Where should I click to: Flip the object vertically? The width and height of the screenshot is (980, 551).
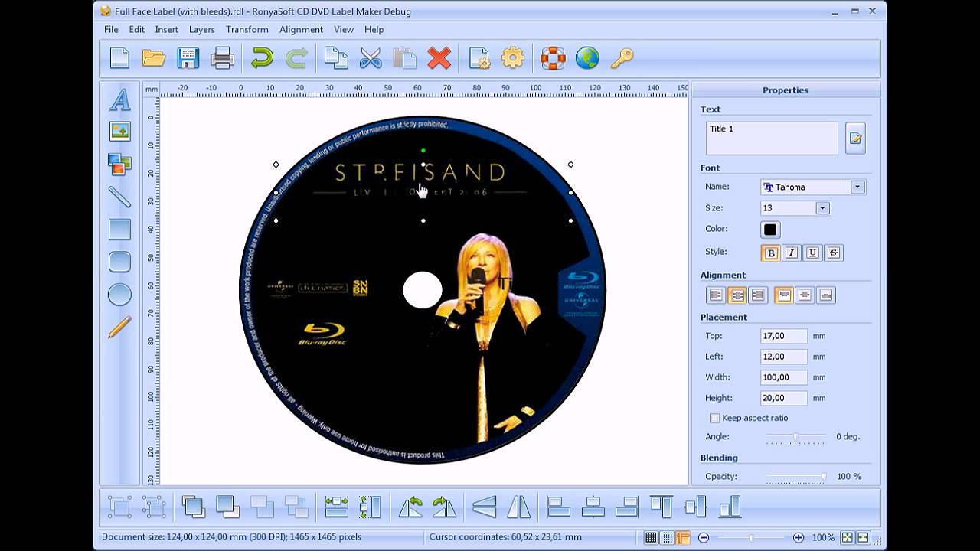tap(484, 507)
